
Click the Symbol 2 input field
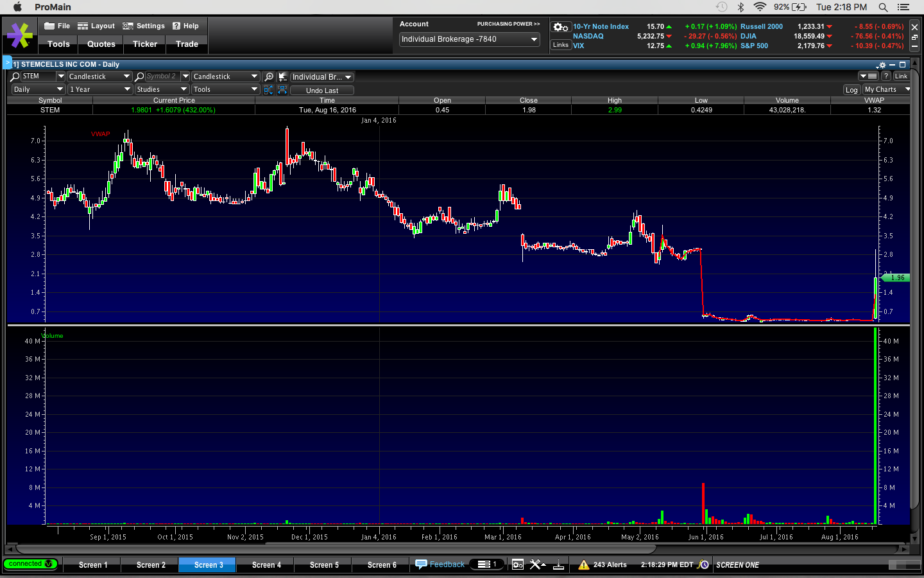click(162, 76)
